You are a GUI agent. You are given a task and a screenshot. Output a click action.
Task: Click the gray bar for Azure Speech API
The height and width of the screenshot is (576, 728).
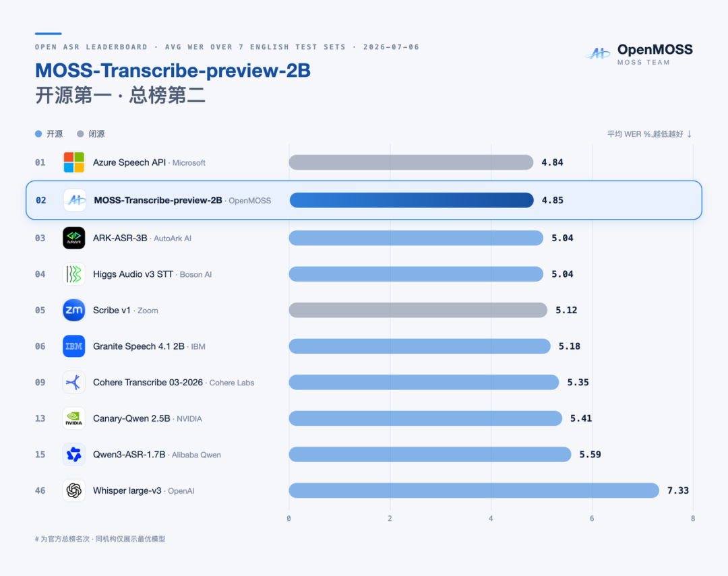tap(411, 162)
